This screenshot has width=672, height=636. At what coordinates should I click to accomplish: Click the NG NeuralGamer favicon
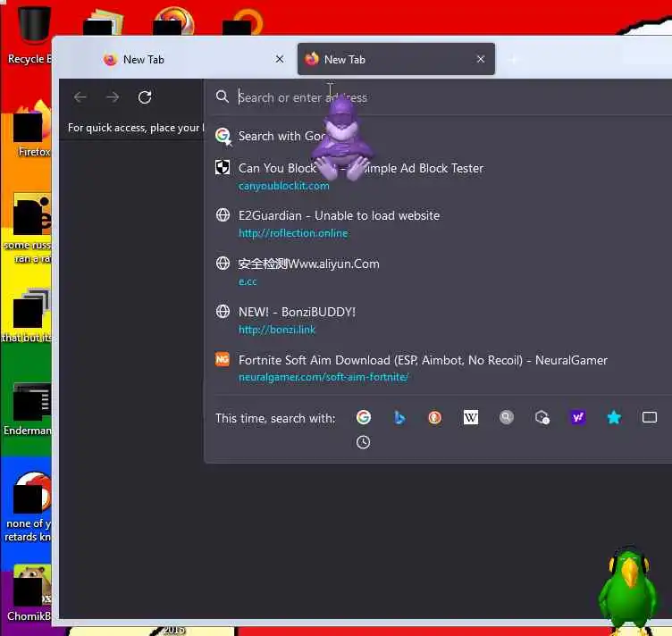coord(223,359)
